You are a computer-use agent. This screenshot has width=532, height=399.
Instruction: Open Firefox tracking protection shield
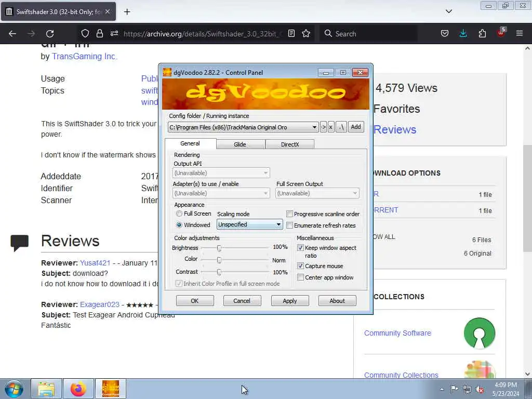pos(85,33)
